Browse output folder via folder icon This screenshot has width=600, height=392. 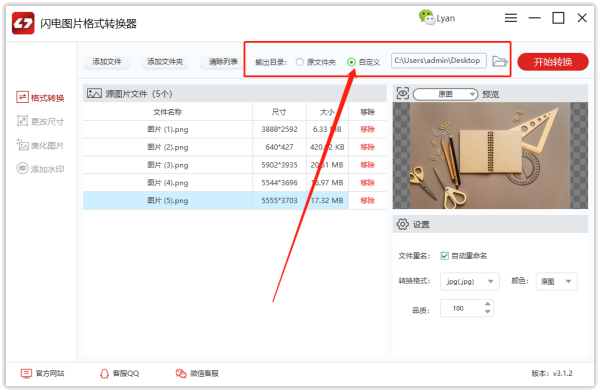point(499,61)
